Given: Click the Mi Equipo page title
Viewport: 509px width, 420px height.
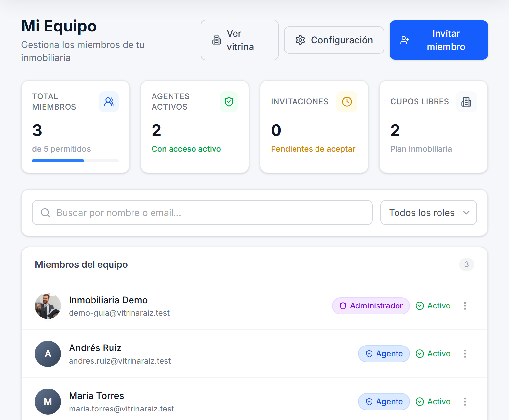Looking at the screenshot, I should coord(59,26).
